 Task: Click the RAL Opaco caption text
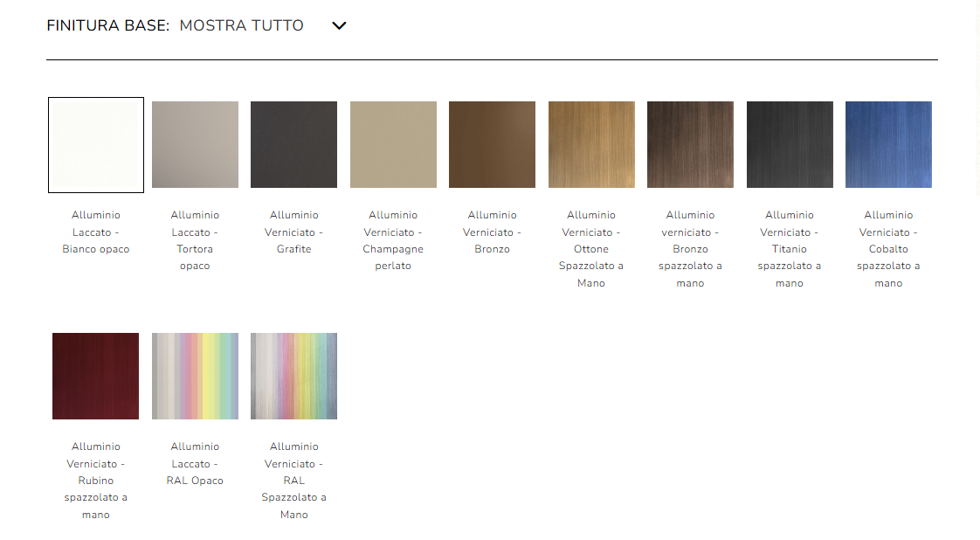coord(195,480)
